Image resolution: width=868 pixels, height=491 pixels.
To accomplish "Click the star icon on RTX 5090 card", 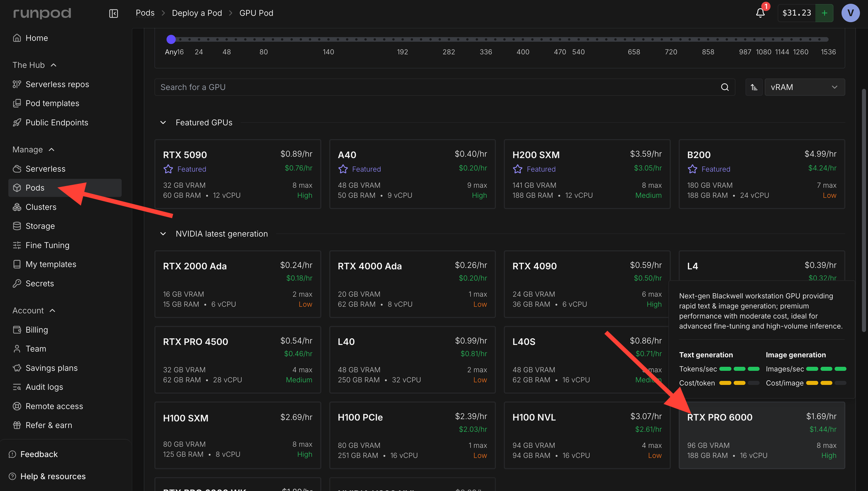I will click(168, 169).
